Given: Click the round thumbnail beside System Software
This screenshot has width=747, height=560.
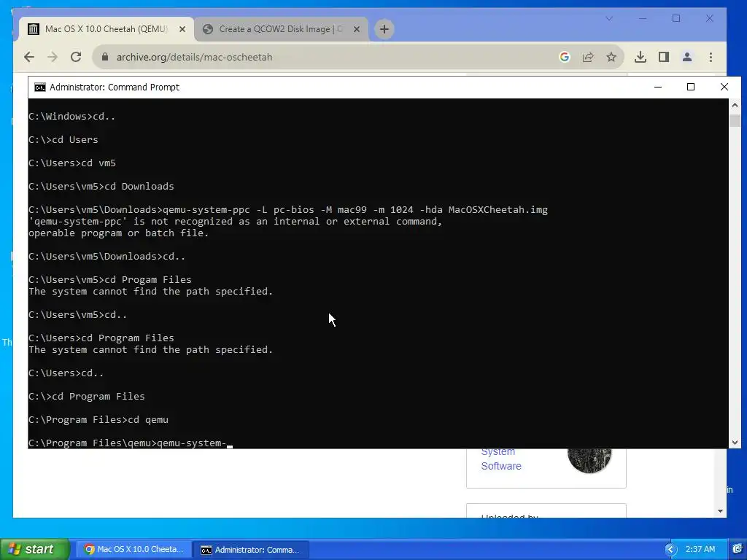Looking at the screenshot, I should (x=589, y=460).
